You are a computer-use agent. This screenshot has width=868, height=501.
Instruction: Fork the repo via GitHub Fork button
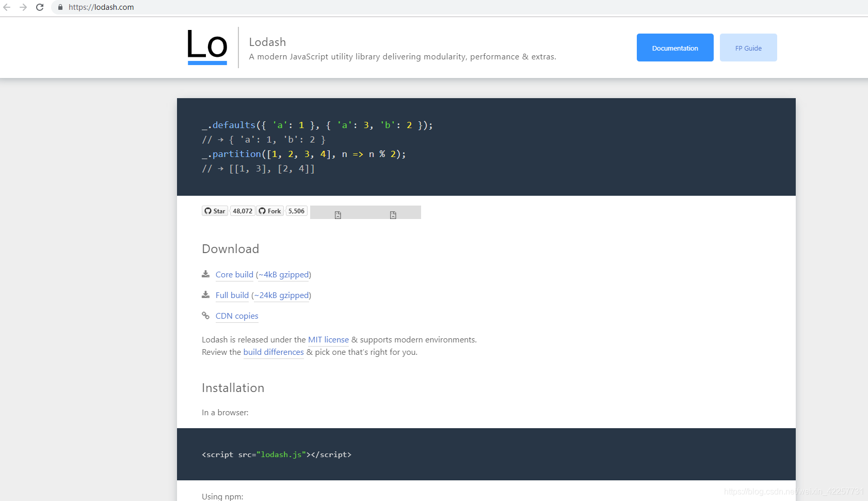click(x=270, y=211)
